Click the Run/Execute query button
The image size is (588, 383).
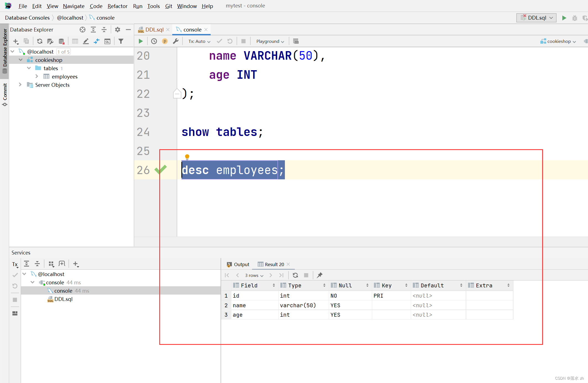141,41
